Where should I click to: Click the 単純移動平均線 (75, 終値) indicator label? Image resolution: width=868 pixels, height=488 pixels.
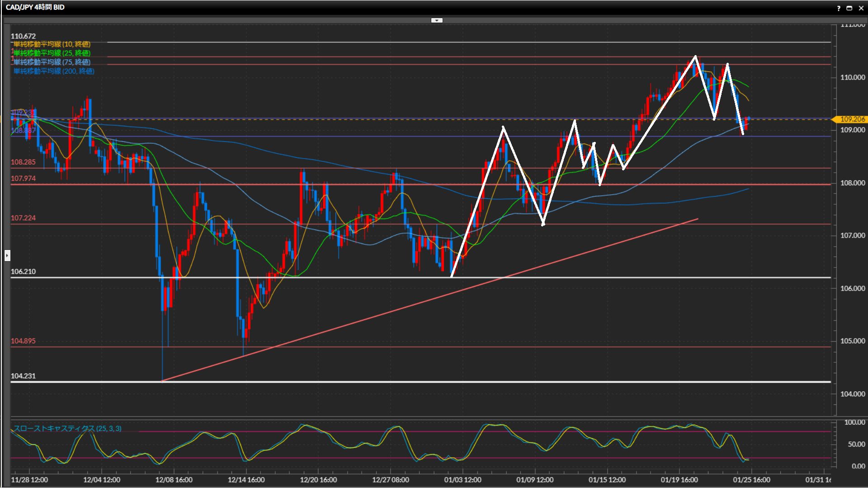52,62
